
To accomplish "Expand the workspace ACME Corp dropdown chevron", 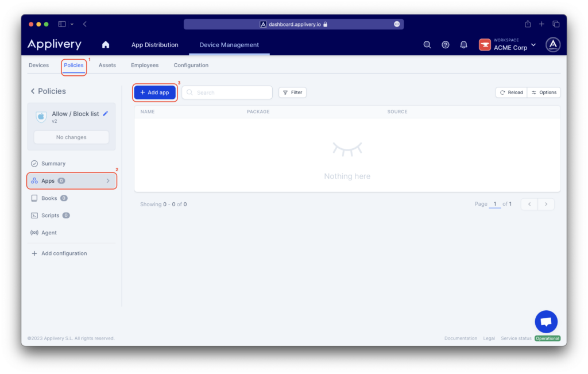I will coord(533,45).
